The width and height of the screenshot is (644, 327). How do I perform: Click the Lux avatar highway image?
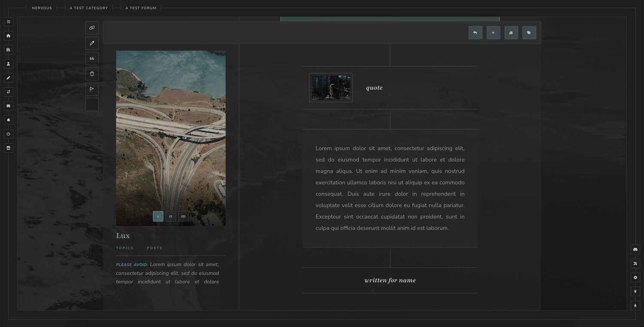[171, 138]
